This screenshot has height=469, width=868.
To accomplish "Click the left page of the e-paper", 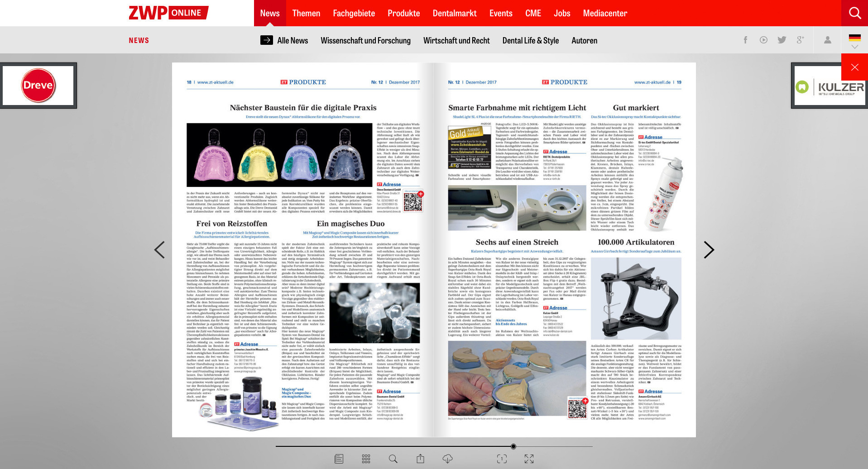I will click(x=303, y=250).
